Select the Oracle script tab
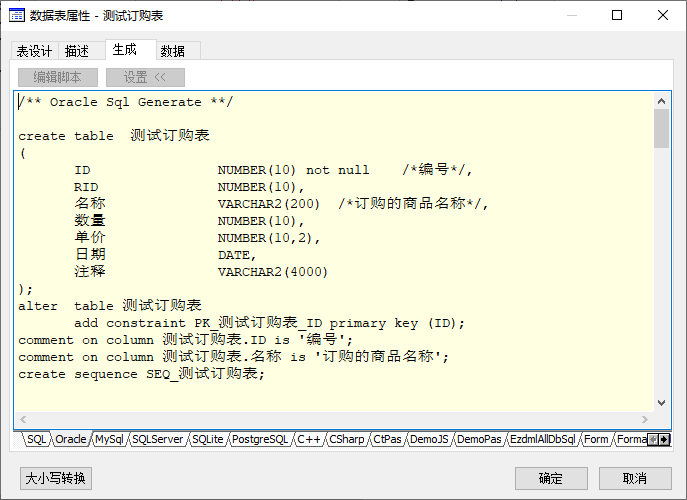This screenshot has height=500, width=687. coord(71,439)
